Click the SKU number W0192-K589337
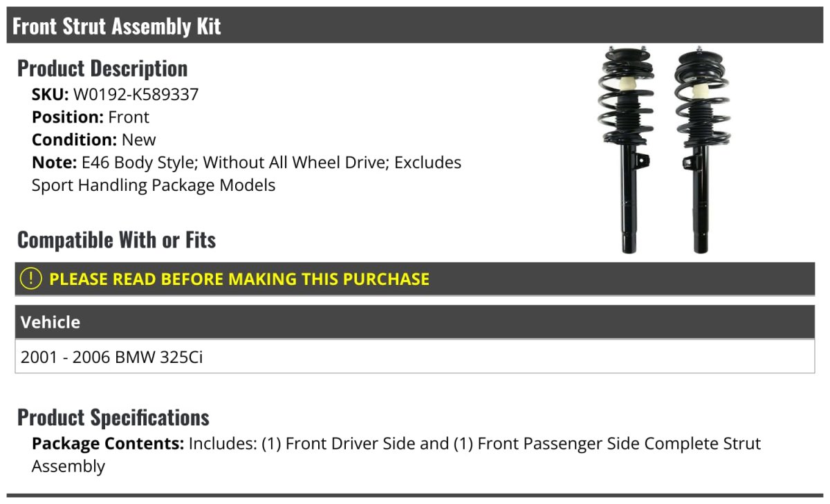 pyautogui.click(x=136, y=94)
